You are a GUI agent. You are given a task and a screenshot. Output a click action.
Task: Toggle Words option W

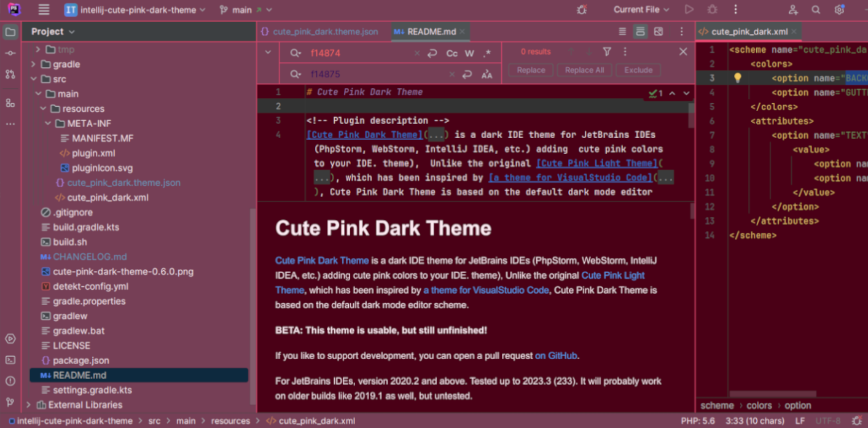(469, 53)
